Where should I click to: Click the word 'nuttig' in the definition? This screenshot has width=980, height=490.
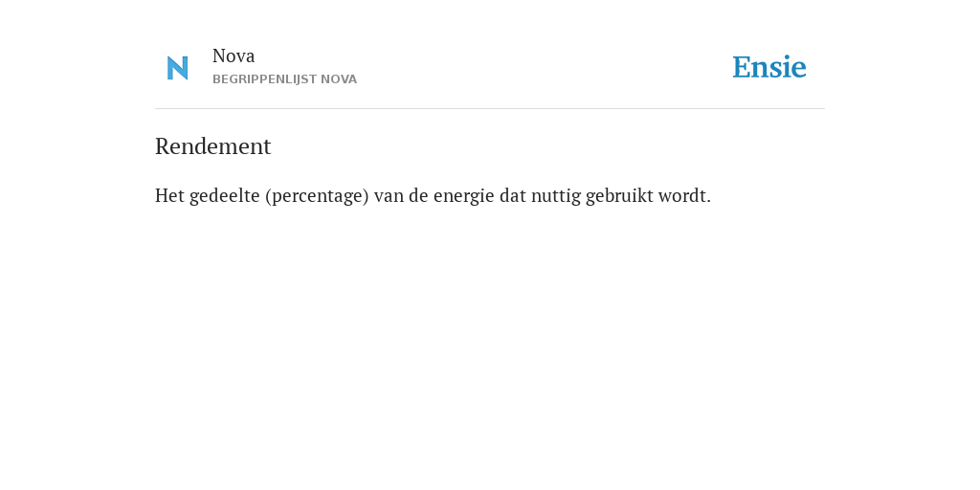[x=555, y=195]
